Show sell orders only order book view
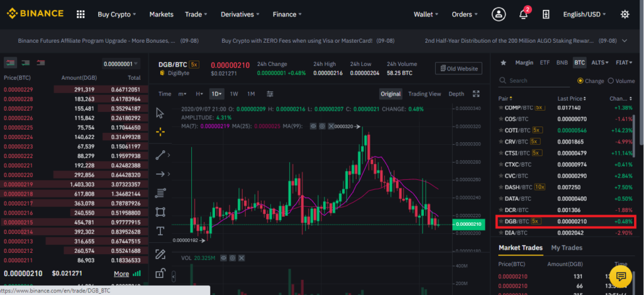 tap(41, 63)
